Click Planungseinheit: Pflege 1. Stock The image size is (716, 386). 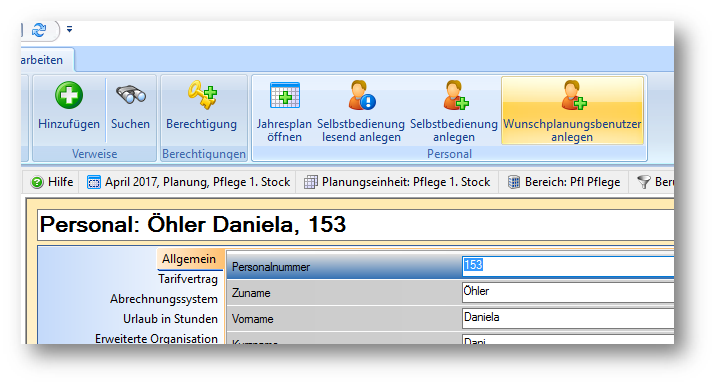397,182
